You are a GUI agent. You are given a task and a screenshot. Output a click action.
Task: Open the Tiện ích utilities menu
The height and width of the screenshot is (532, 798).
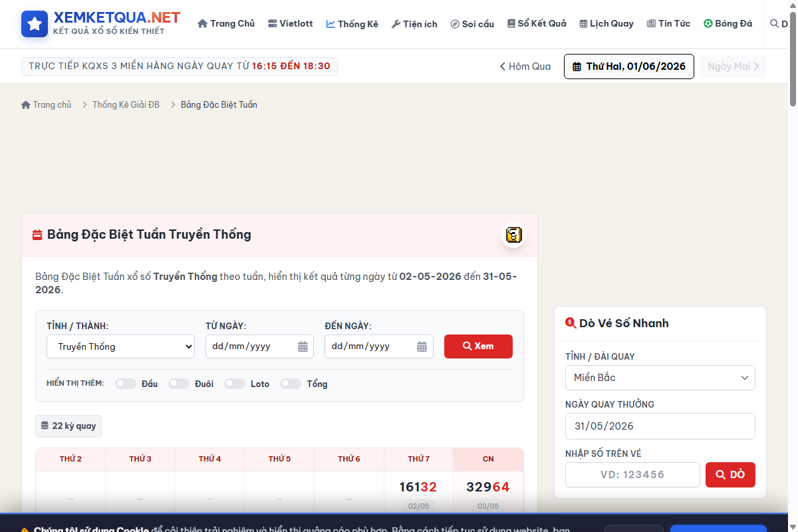[x=414, y=24]
